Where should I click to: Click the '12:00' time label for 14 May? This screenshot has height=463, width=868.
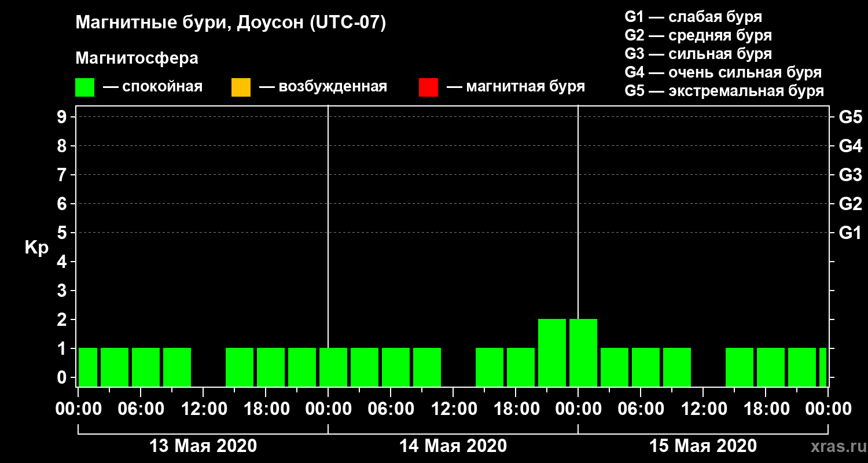point(453,409)
